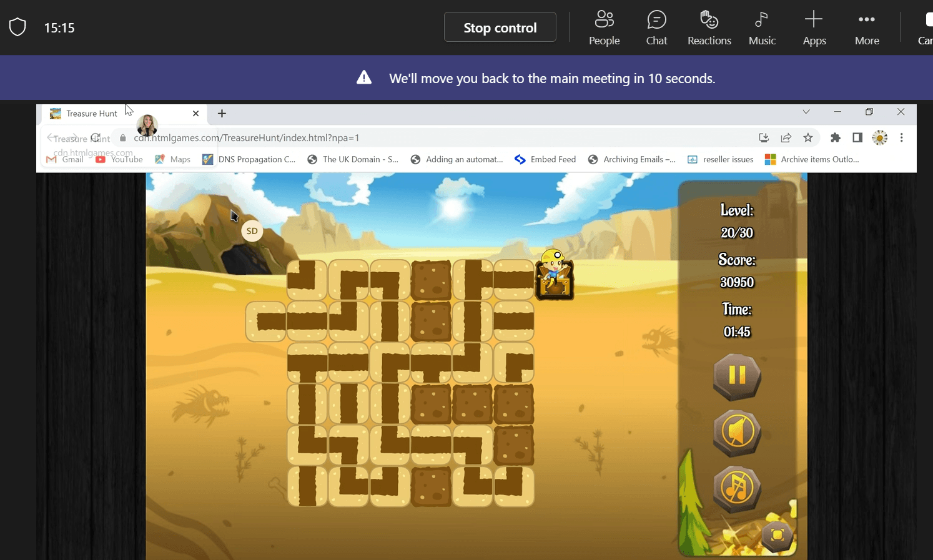Click the miner sitting on the treasure chest

(x=555, y=274)
